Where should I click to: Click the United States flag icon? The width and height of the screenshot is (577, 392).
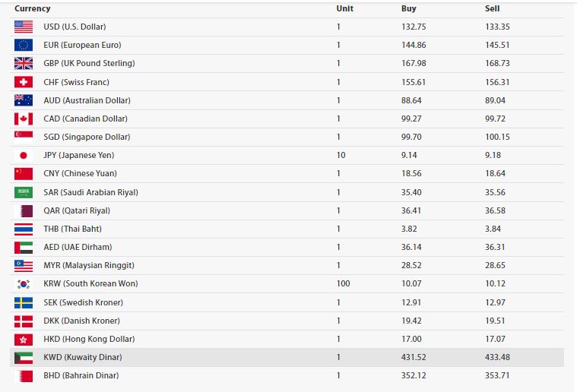pyautogui.click(x=23, y=27)
